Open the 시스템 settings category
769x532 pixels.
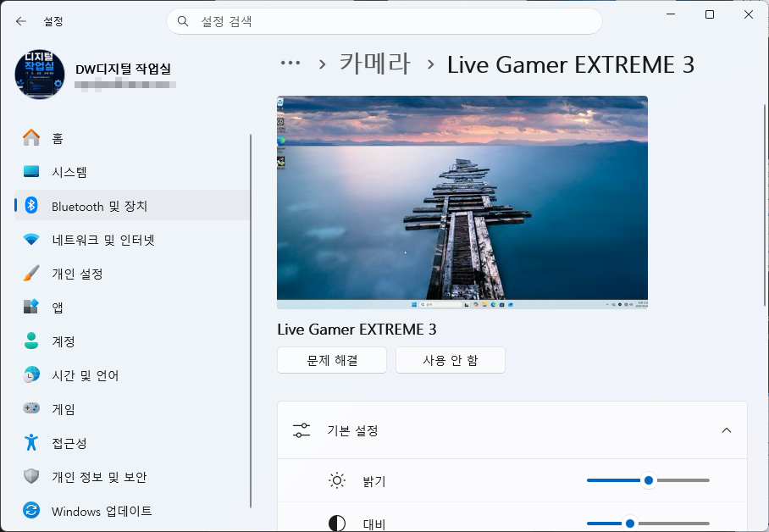132,172
